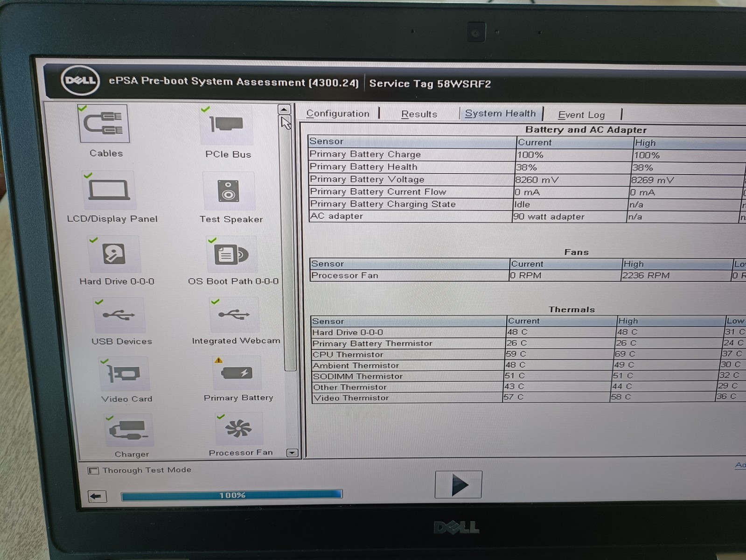Click the Primary Battery Thermistor row
The width and height of the screenshot is (746, 560).
[528, 343]
